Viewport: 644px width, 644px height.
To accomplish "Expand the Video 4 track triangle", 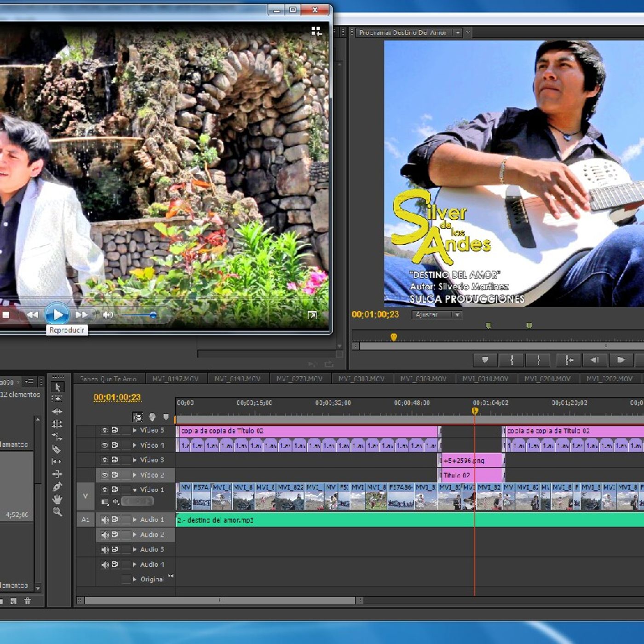I will point(135,445).
